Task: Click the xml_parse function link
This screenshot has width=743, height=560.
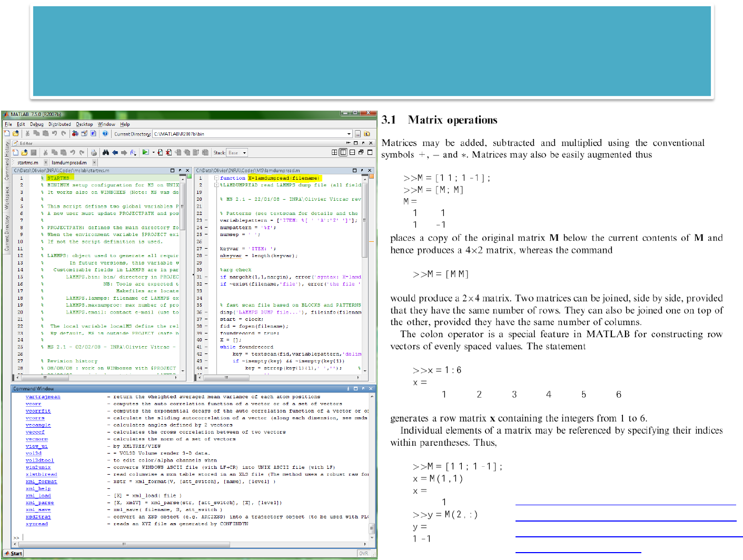Action: coord(39,503)
